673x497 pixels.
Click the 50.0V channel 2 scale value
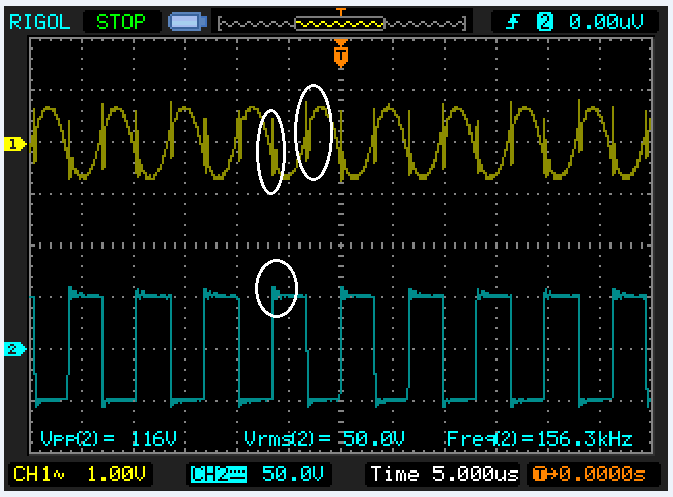[x=293, y=474]
